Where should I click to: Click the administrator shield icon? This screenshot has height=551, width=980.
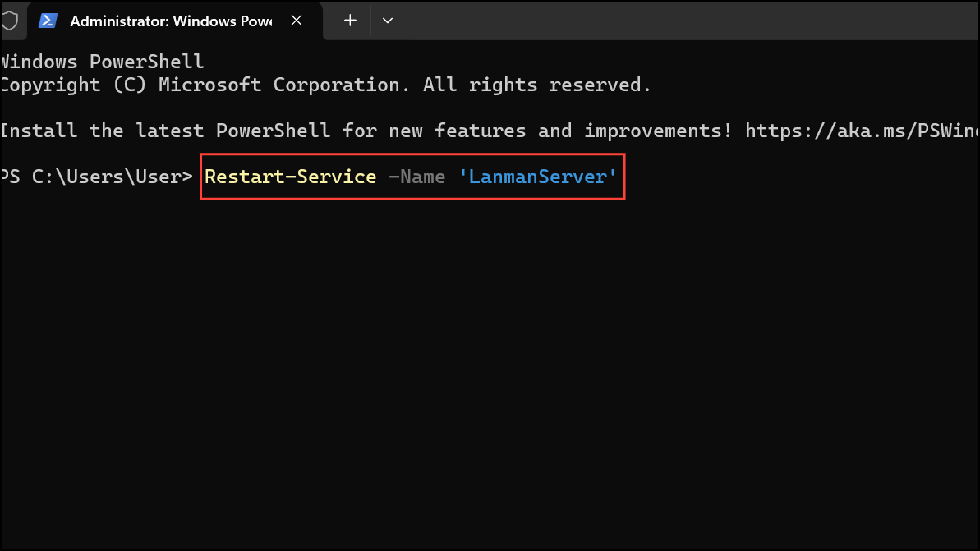[x=9, y=21]
